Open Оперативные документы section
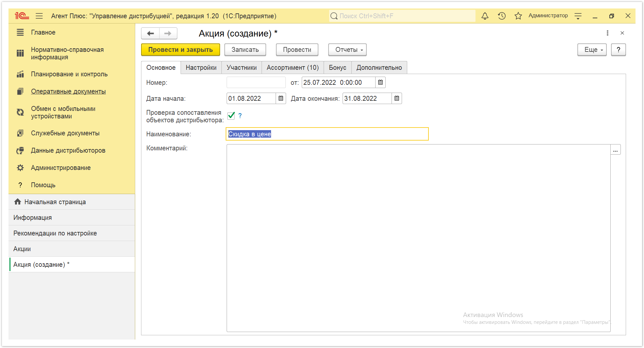The image size is (644, 348). click(x=68, y=91)
